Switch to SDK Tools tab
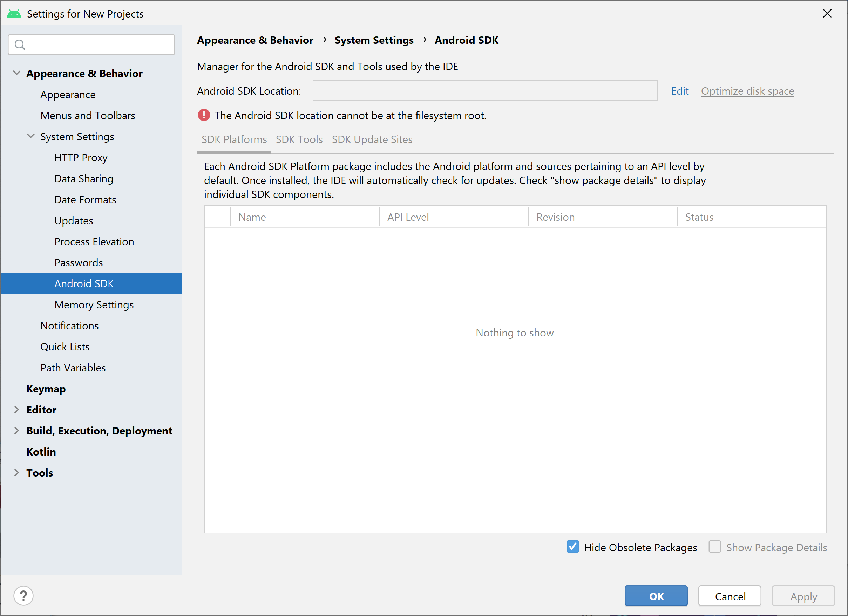The width and height of the screenshot is (848, 616). [x=299, y=139]
